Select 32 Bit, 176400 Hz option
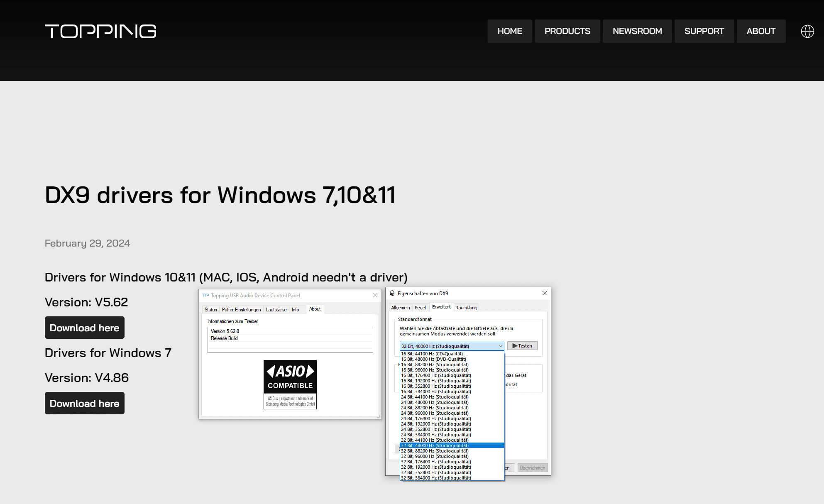 tap(452, 462)
